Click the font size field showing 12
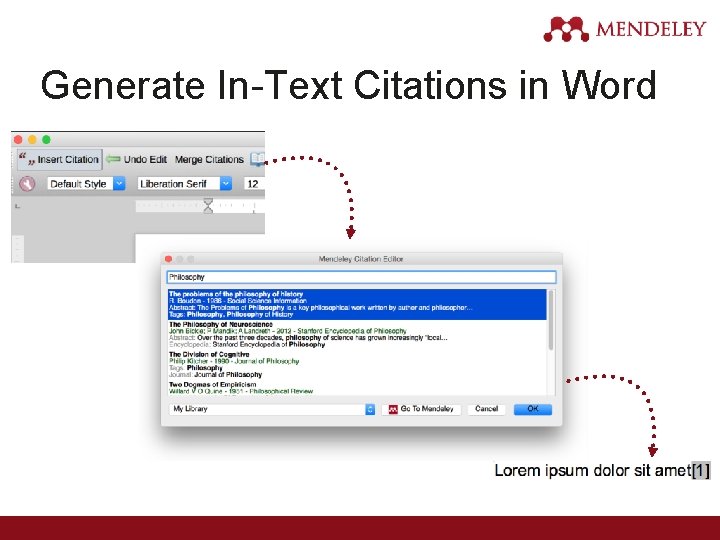This screenshot has width=720, height=540. pyautogui.click(x=254, y=184)
